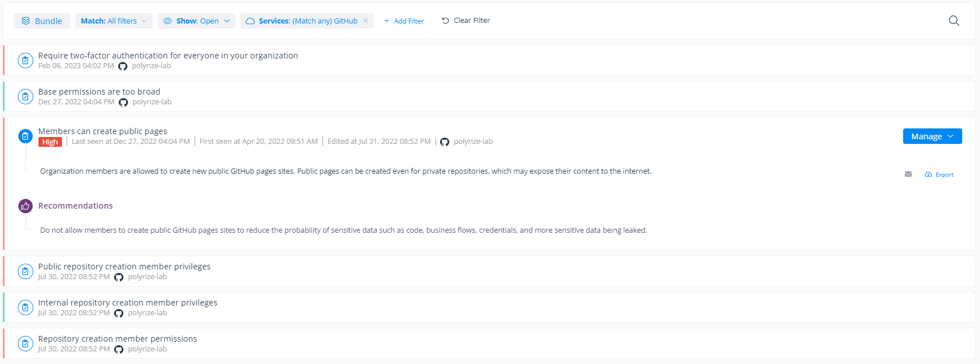Click GitHub icon in Repository creation member permissions row
This screenshot has width=980, height=364.
pos(119,350)
